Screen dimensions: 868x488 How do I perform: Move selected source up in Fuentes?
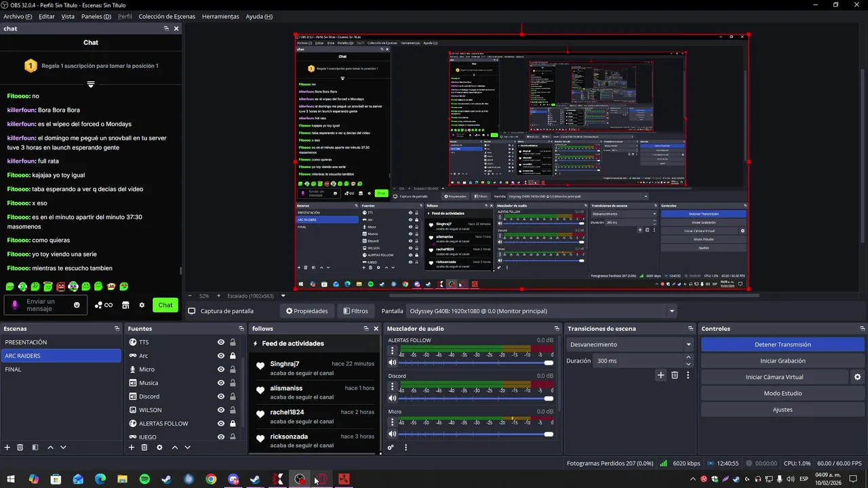(x=174, y=447)
